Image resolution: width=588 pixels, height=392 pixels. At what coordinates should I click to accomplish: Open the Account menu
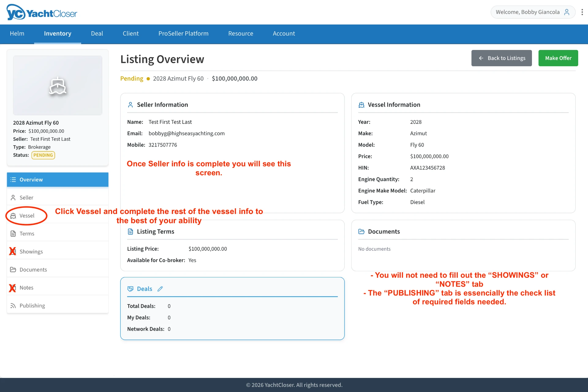pos(284,33)
